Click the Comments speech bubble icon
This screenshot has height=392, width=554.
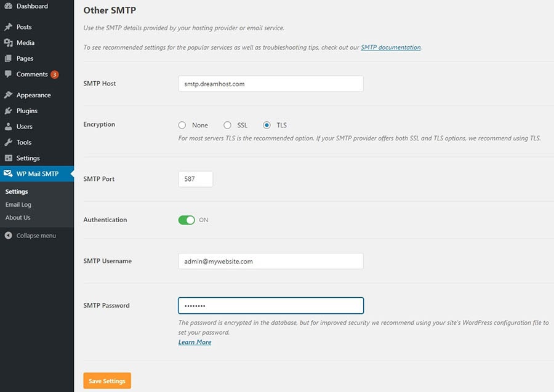(8, 74)
